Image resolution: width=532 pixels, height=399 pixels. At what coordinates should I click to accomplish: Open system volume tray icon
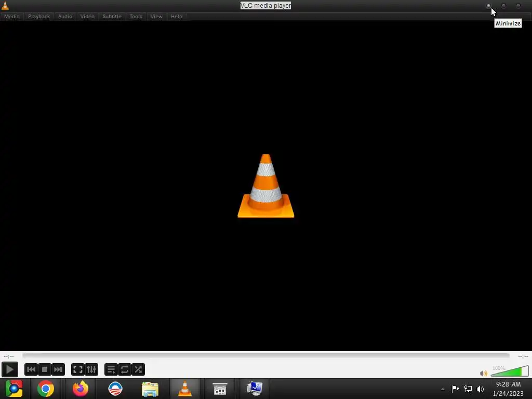(481, 389)
